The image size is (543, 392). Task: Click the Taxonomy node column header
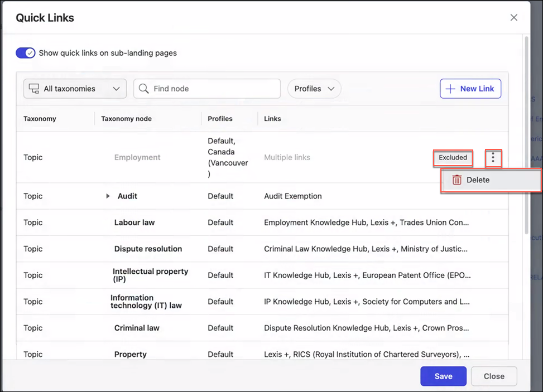(126, 119)
